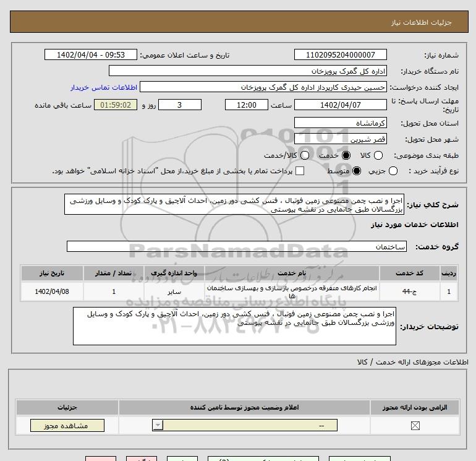The height and width of the screenshot is (461, 476).
Task: Click the طبقه بندی موضوعی label
Action: tap(426, 155)
